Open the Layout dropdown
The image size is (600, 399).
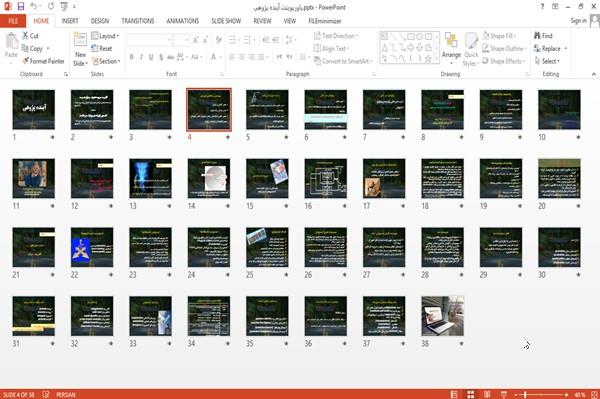(x=106, y=36)
